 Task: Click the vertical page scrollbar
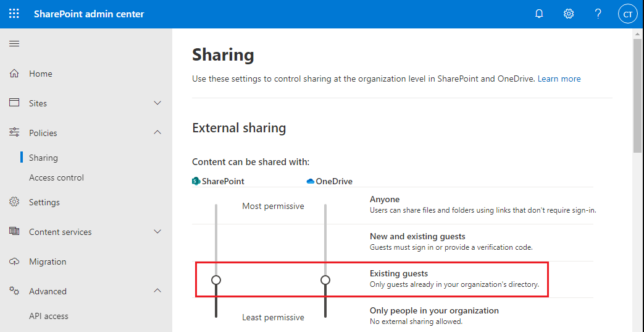(x=638, y=93)
